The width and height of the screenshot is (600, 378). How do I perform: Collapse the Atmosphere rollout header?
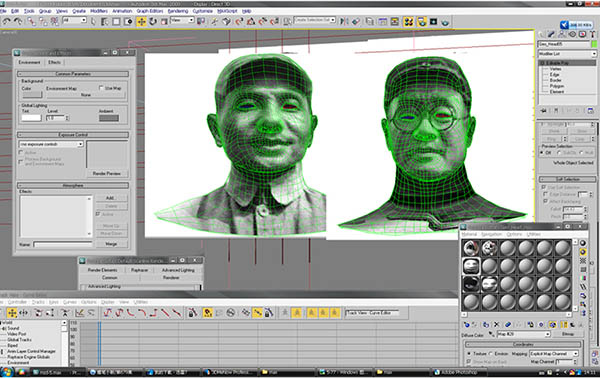(x=73, y=186)
